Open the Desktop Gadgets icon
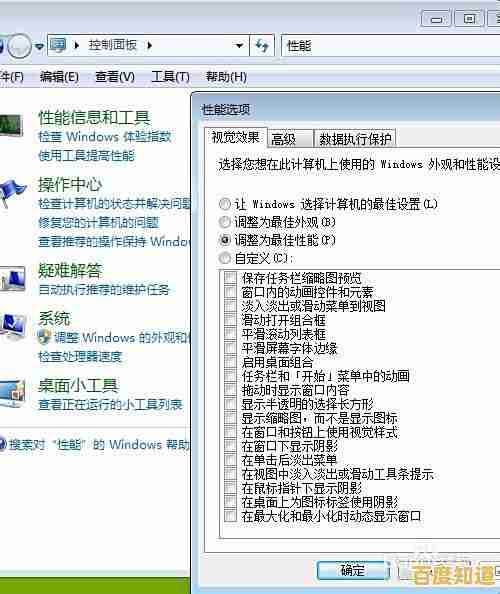 pos(12,393)
